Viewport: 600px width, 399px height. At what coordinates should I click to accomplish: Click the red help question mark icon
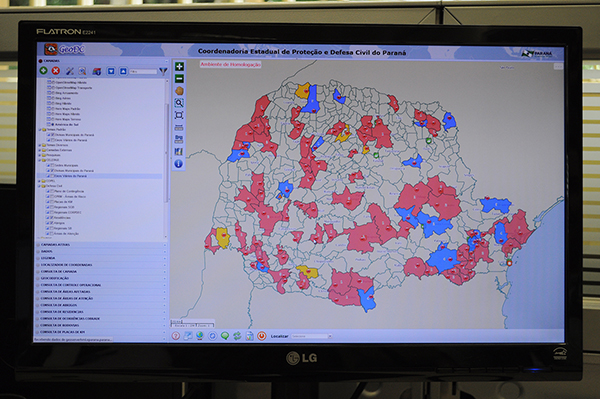coord(176,336)
